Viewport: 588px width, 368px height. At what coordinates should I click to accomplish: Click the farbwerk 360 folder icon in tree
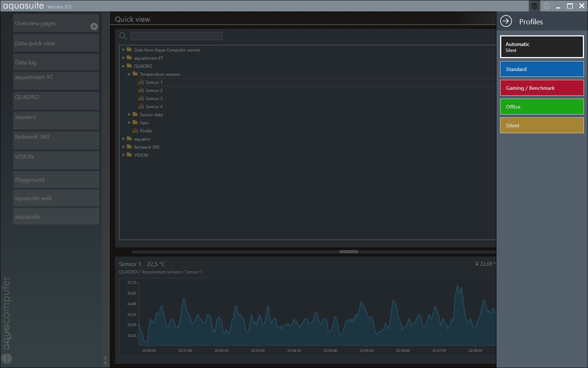pyautogui.click(x=129, y=147)
